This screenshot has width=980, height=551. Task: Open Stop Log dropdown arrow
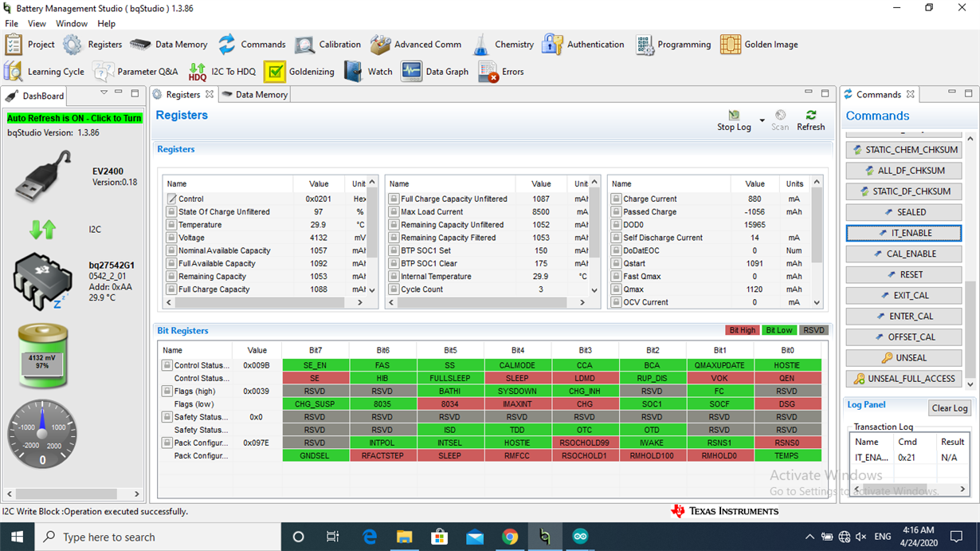pyautogui.click(x=762, y=120)
